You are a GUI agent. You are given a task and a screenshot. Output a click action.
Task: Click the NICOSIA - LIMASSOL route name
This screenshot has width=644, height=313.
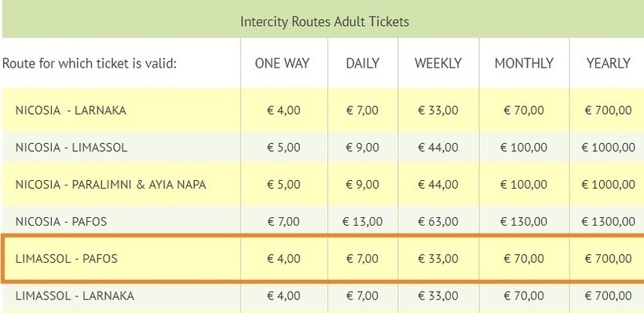(x=71, y=147)
